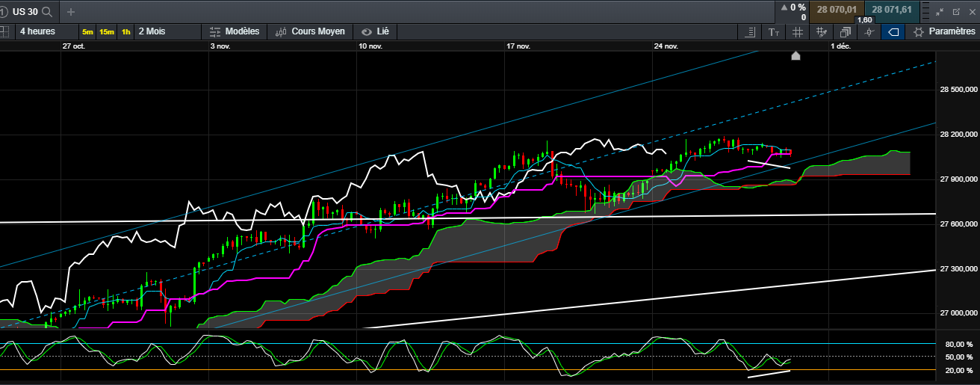
Task: Switch to the 1h interval shortcut
Action: click(126, 31)
